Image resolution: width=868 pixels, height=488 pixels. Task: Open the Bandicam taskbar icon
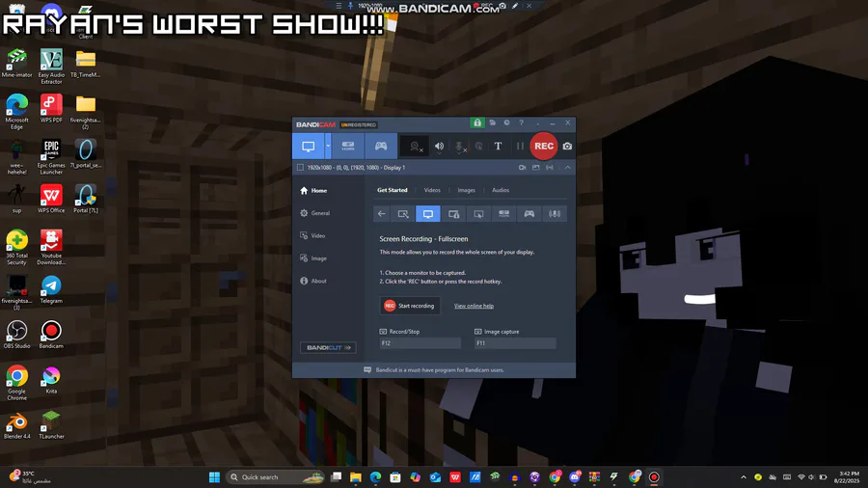click(x=654, y=477)
